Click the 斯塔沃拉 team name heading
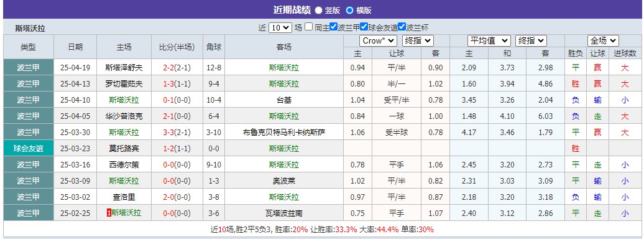The image size is (644, 239). 30,29
